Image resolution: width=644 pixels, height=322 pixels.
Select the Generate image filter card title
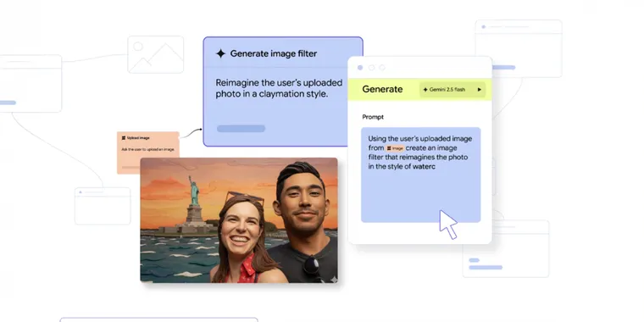coord(274,53)
